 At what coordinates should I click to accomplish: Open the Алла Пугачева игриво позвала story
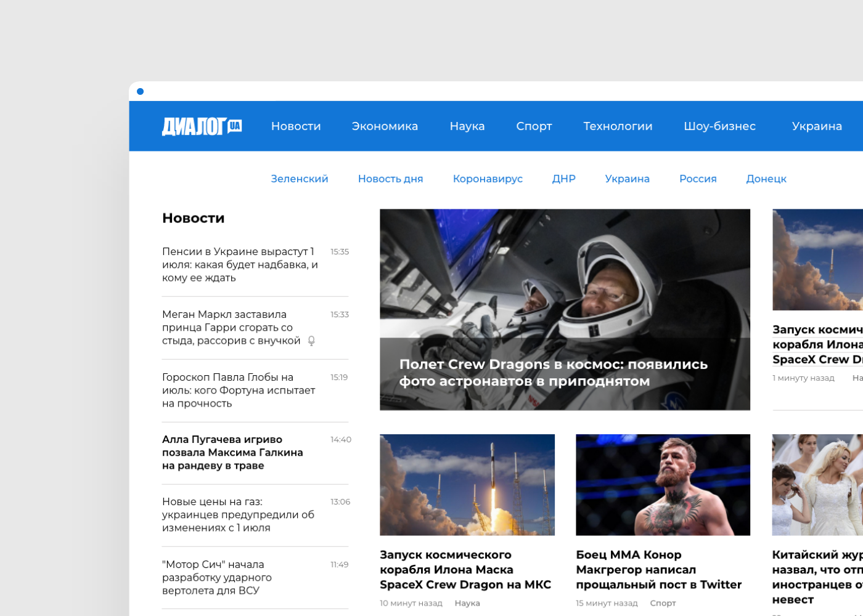(x=232, y=453)
